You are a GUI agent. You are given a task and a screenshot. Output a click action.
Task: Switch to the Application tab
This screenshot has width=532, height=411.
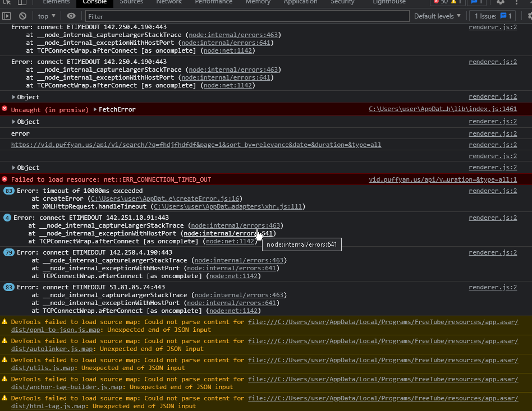[x=301, y=2]
